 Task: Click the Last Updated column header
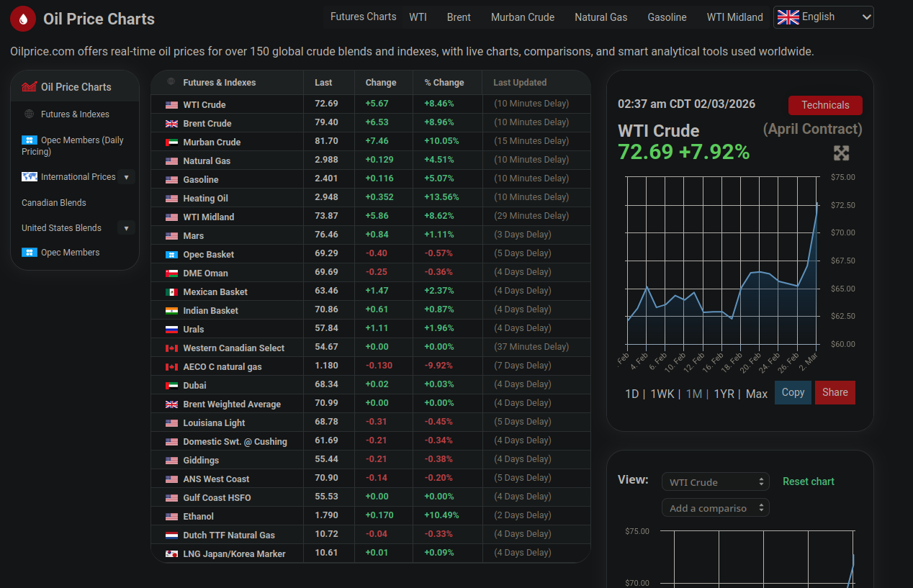click(x=520, y=83)
